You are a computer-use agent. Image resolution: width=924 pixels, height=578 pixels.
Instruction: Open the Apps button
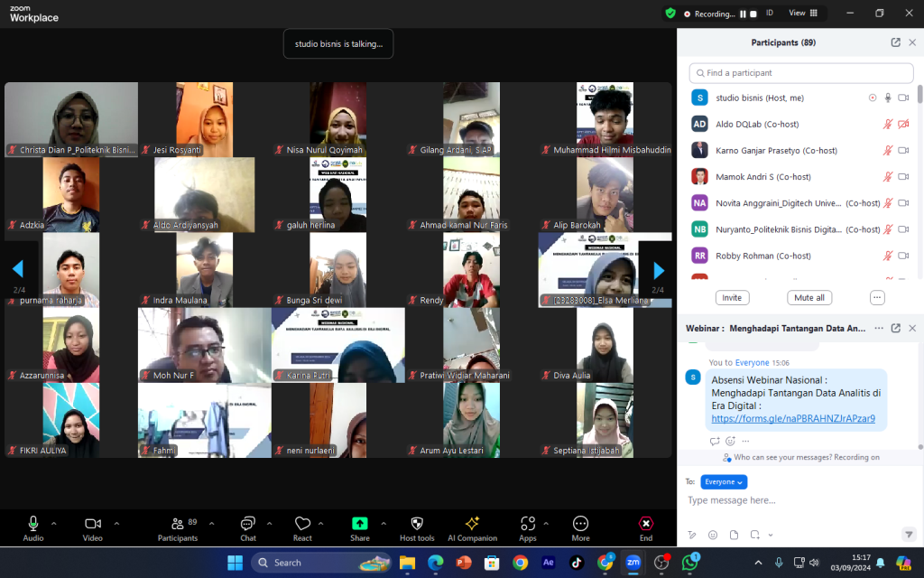527,528
